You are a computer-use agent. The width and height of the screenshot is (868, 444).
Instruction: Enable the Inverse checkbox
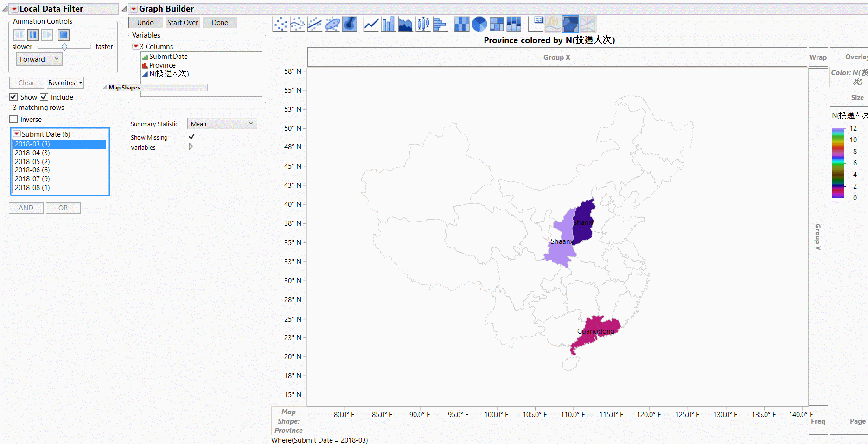[14, 119]
